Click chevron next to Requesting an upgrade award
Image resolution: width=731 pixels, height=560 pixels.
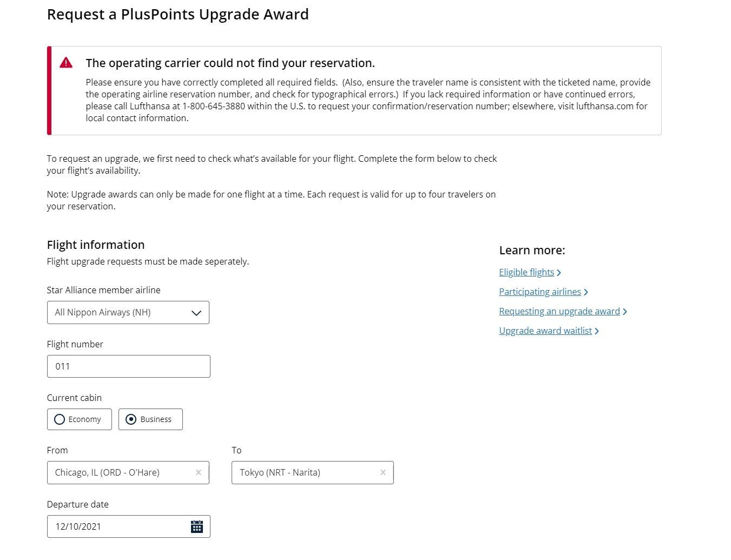pos(625,312)
